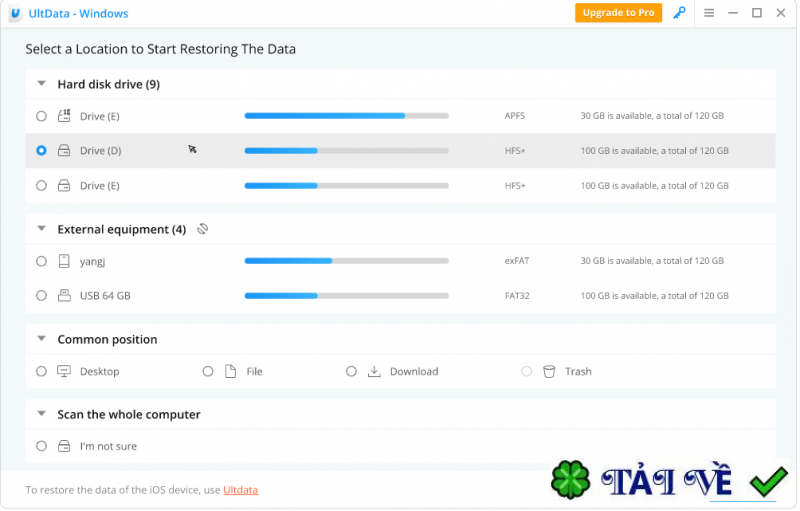Collapse the External equipment section
This screenshot has height=511, width=800.
click(42, 229)
